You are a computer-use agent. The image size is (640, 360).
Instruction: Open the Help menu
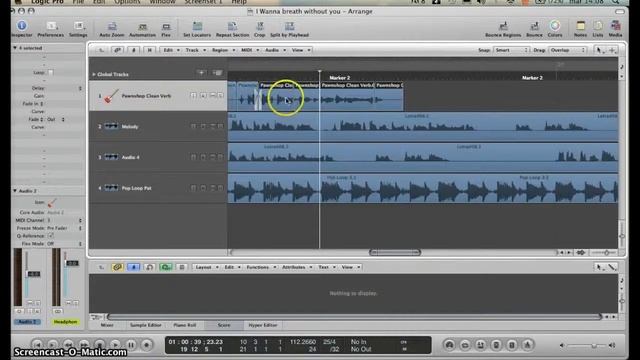[x=239, y=2]
